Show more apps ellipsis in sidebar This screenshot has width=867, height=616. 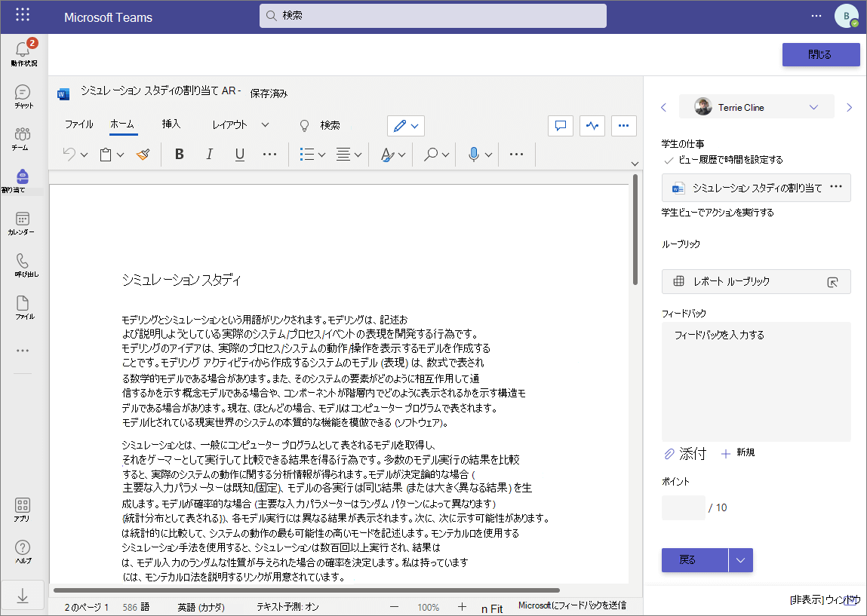pyautogui.click(x=22, y=351)
